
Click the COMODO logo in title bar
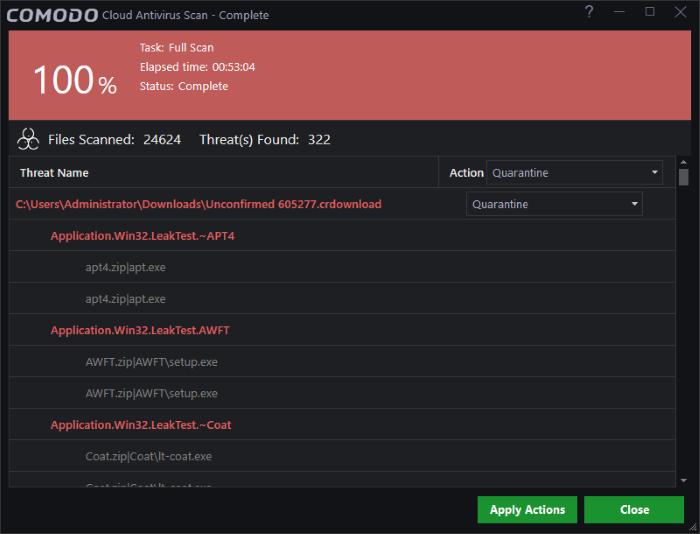[x=52, y=15]
